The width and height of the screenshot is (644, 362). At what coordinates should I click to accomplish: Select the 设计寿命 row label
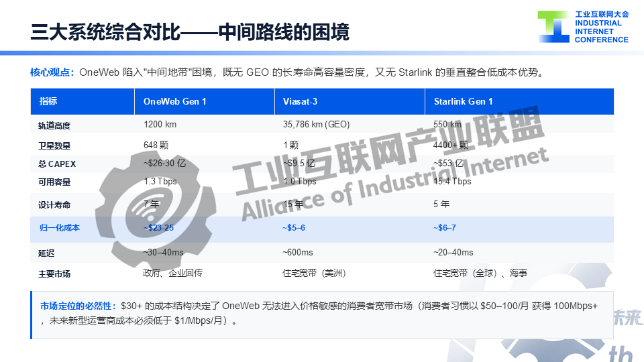click(54, 205)
